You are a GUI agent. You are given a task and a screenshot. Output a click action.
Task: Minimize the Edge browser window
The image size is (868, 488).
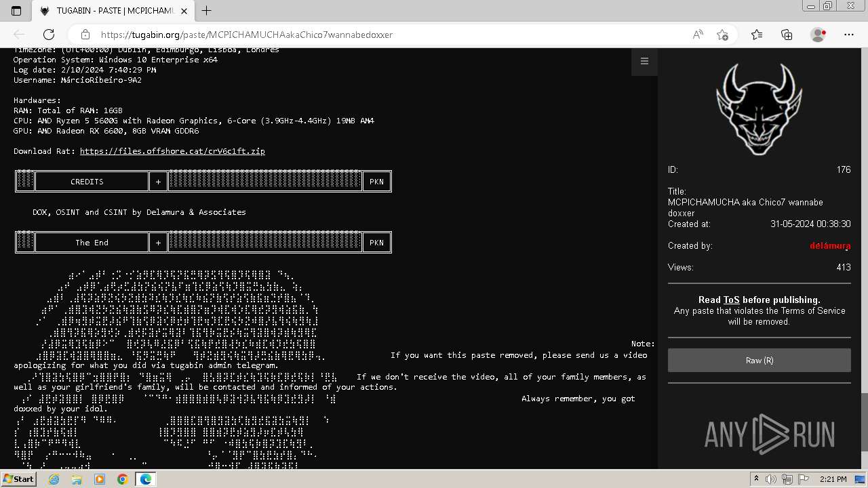[811, 6]
